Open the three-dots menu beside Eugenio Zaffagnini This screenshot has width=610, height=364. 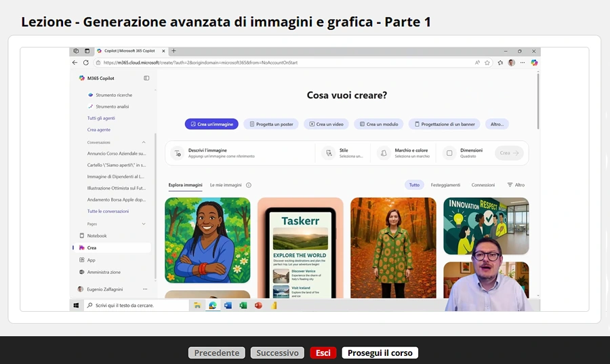coord(145,289)
